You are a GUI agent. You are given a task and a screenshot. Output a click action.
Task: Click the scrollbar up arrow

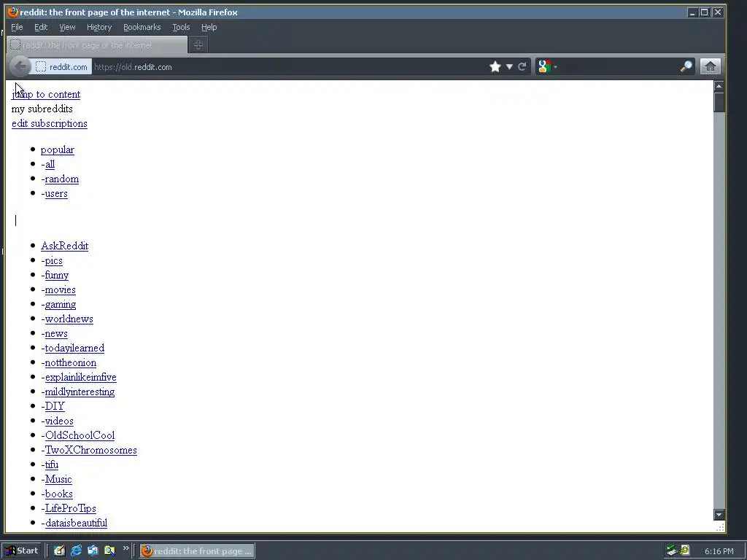[x=719, y=86]
